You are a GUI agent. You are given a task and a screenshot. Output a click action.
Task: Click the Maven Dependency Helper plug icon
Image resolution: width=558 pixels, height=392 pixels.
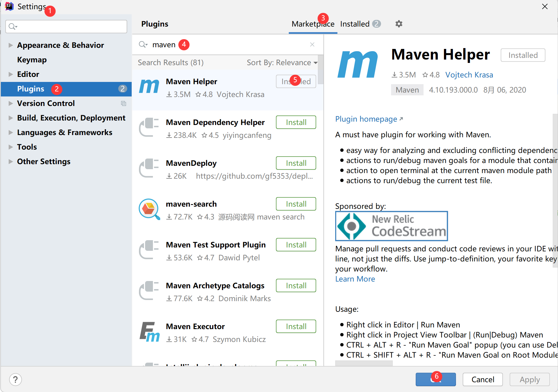pos(149,127)
